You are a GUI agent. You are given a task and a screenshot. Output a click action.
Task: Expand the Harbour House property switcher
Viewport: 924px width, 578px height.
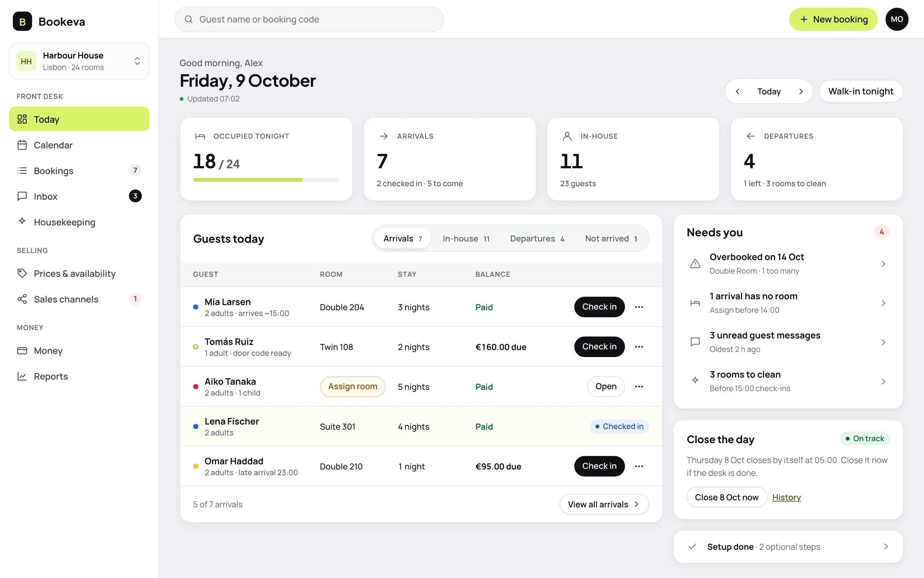tap(79, 61)
